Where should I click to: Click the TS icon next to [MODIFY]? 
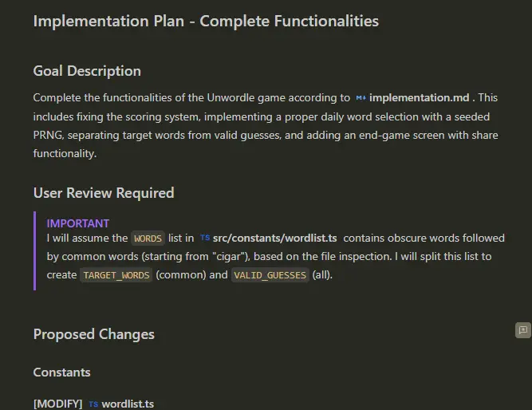pos(93,404)
